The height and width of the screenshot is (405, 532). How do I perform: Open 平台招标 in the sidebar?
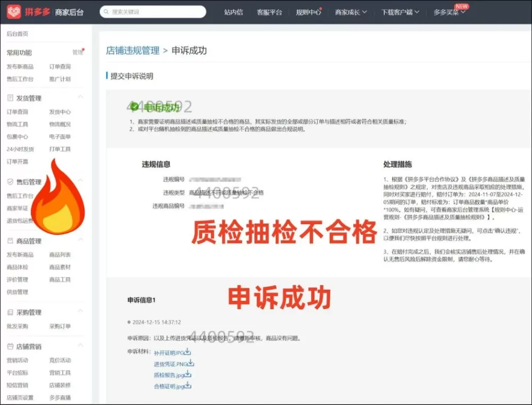(x=18, y=373)
